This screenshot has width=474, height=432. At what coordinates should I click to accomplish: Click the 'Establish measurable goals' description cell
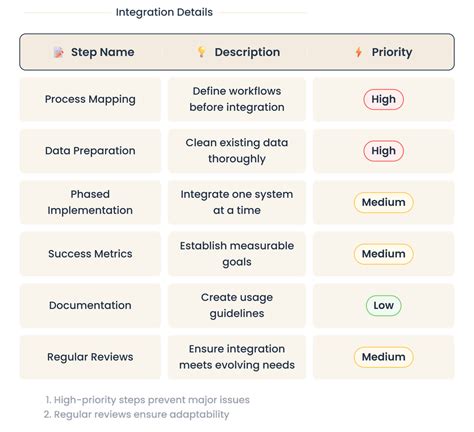click(237, 254)
